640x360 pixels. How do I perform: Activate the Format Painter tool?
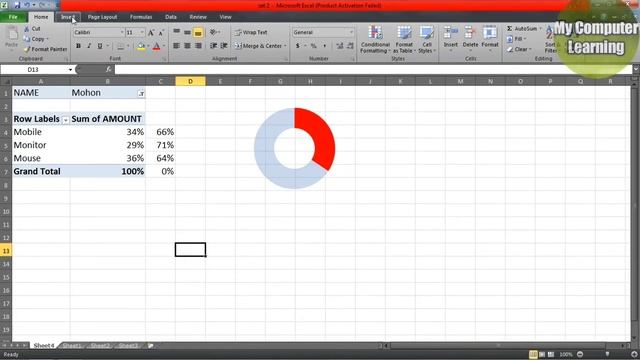point(45,49)
